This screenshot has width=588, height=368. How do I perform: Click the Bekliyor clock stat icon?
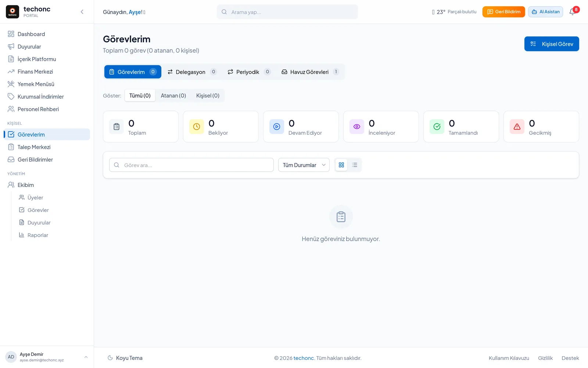click(x=197, y=127)
